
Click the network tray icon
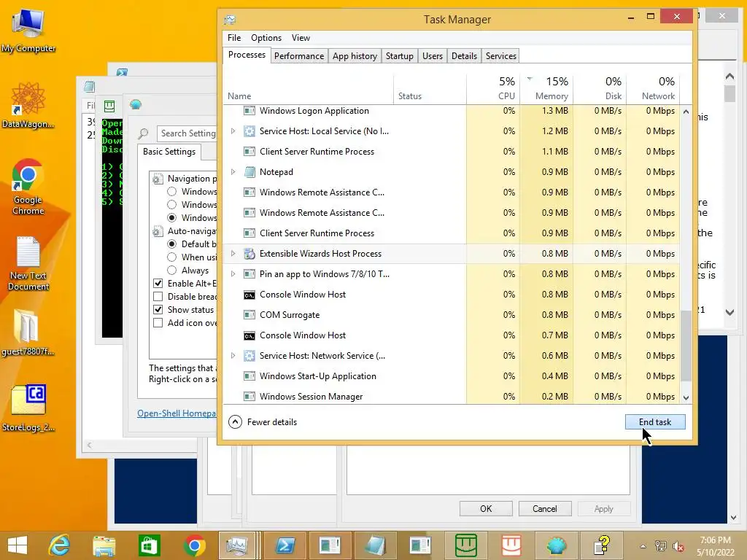pyautogui.click(x=660, y=546)
